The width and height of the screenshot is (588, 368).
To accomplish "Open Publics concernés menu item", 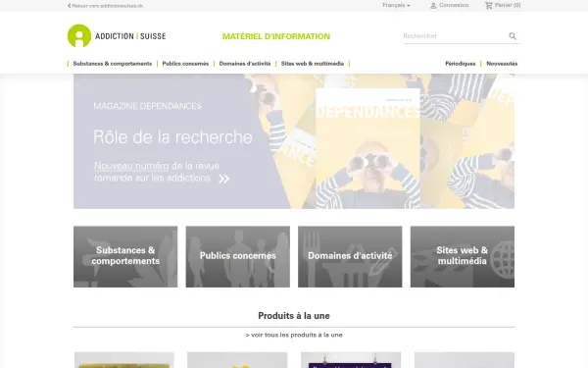I will 185,64.
